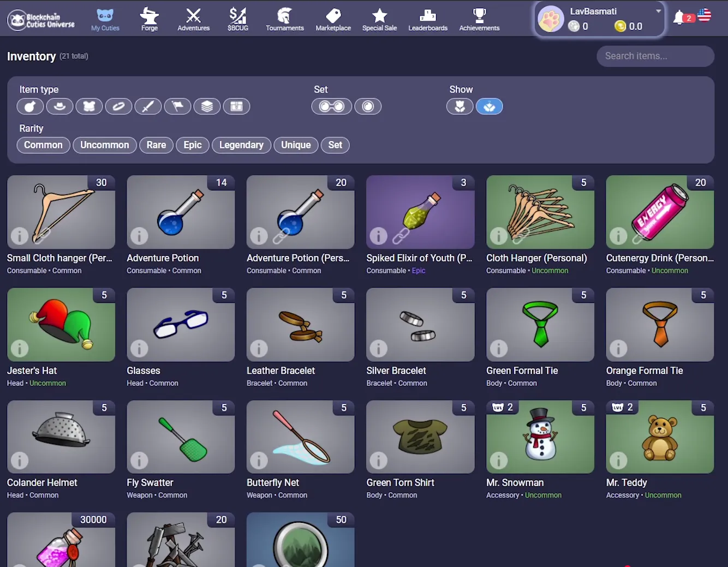Open info for Small Cloth hanger

coord(20,236)
